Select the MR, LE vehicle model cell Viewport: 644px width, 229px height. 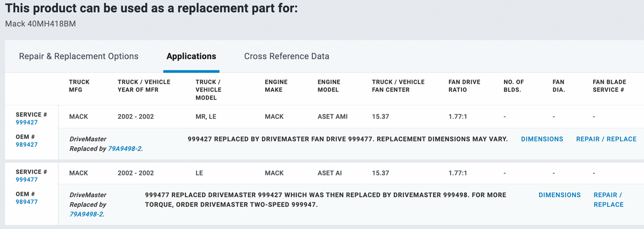(x=207, y=117)
